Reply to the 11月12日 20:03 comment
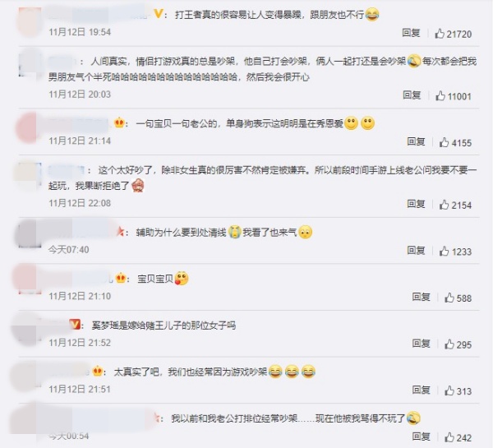This screenshot has width=493, height=448. point(412,95)
